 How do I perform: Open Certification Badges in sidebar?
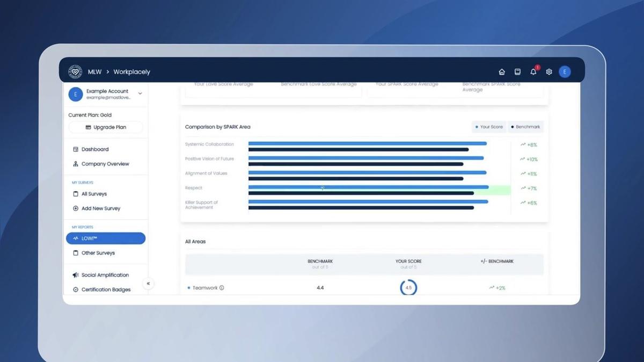[105, 289]
